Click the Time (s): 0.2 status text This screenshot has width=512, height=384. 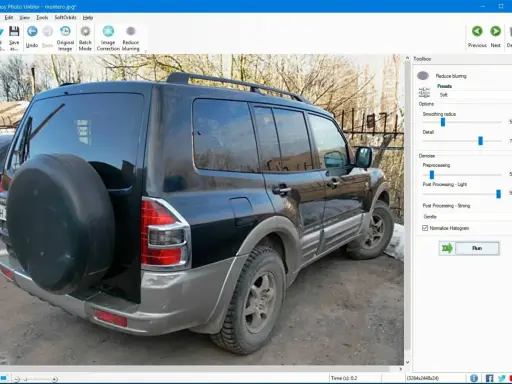(344, 378)
